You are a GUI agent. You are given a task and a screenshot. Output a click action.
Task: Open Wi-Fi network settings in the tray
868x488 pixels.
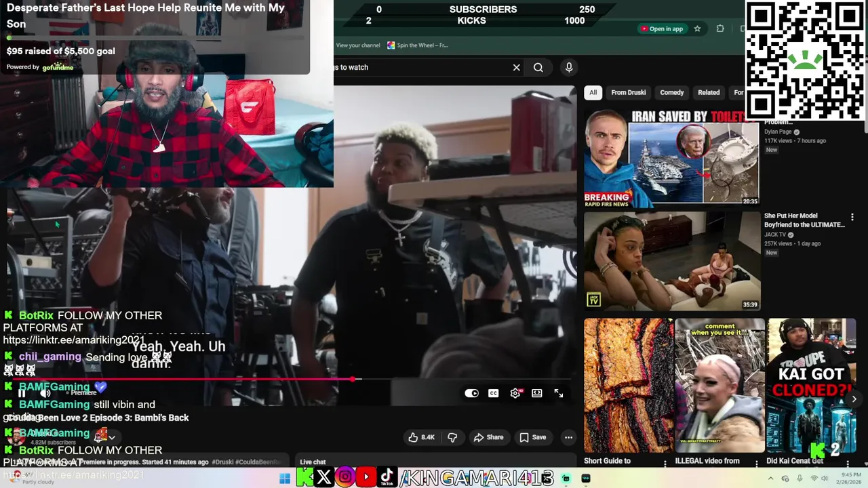814,479
